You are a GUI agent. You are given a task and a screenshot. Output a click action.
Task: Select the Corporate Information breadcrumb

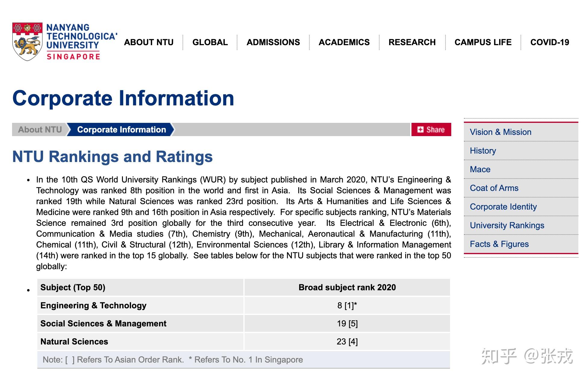click(121, 129)
